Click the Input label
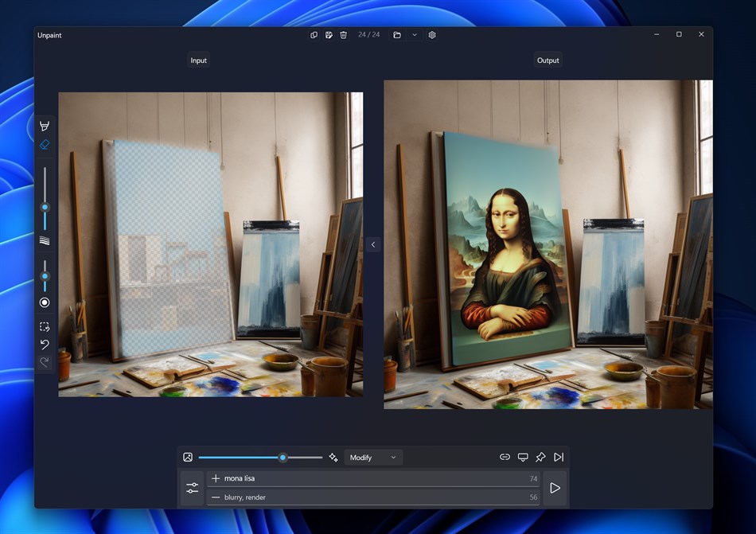 point(198,60)
